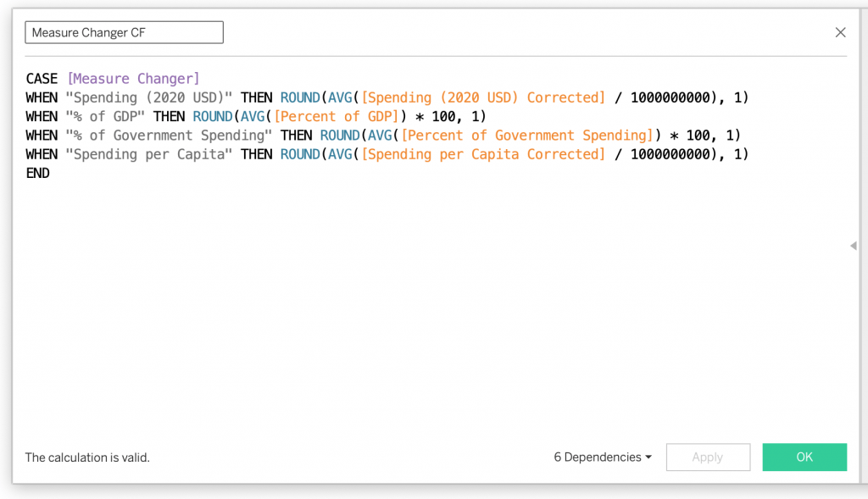Click the [Percent of Government Spending] field reference
The height and width of the screenshot is (499, 868).
click(526, 136)
